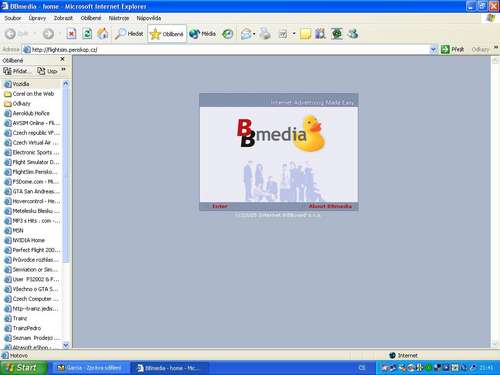Open the Nástroje menu
Image resolution: width=500 pixels, height=375 pixels.
coord(119,18)
